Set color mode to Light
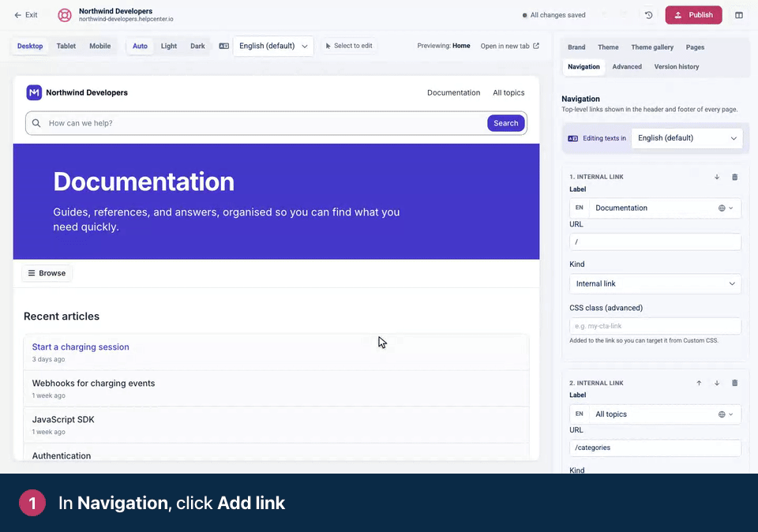 click(169, 46)
